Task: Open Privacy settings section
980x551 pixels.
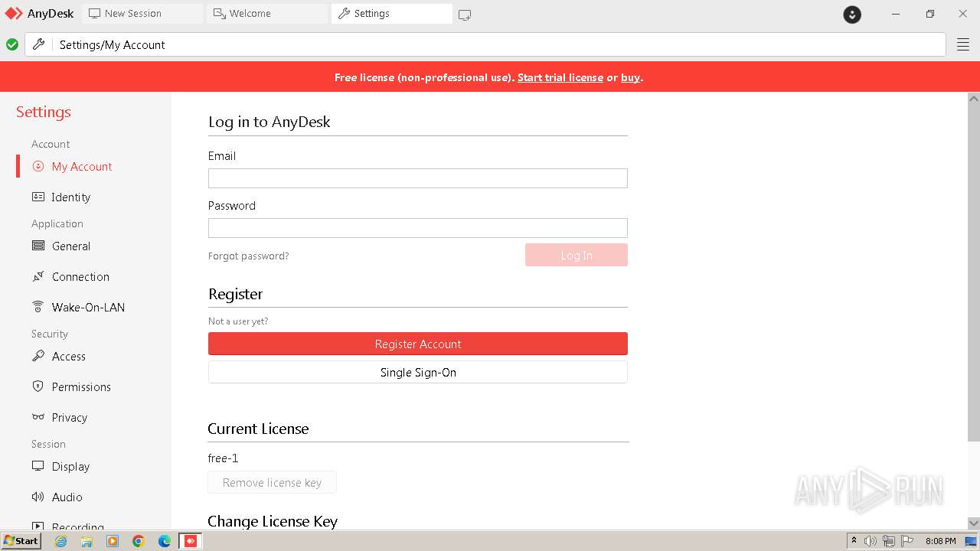Action: 69,417
